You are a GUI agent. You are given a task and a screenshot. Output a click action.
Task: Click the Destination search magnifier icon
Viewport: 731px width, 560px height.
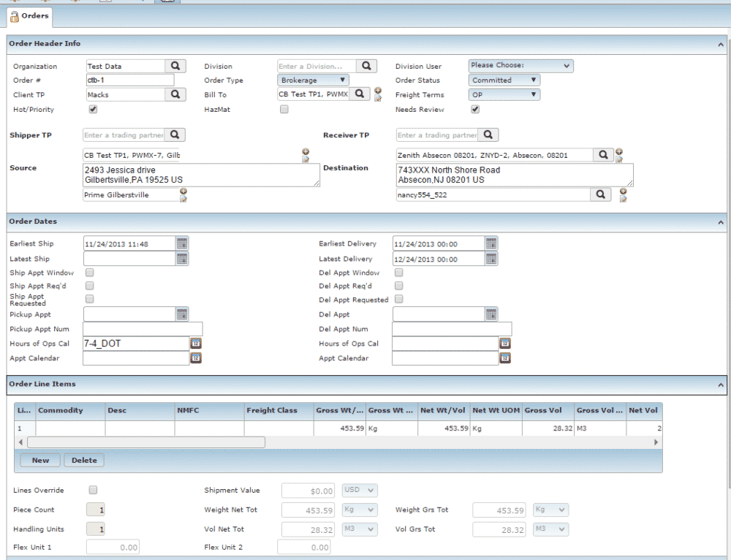pos(602,155)
